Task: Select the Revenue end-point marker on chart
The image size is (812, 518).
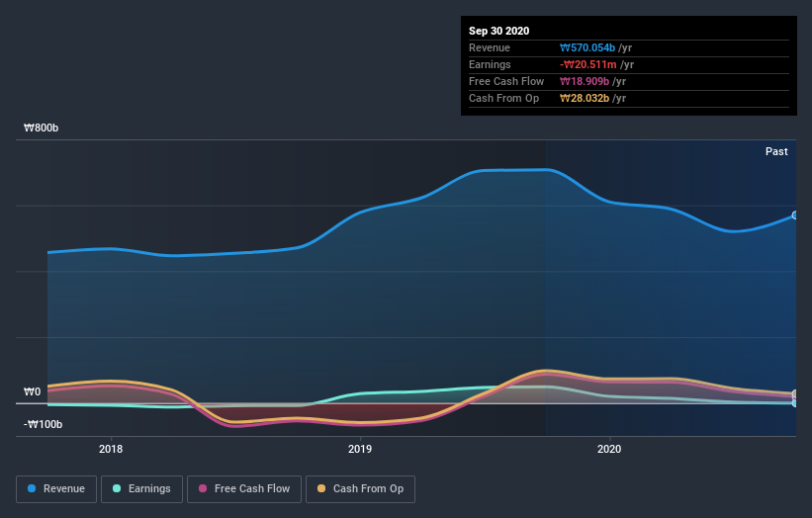Action: click(795, 216)
